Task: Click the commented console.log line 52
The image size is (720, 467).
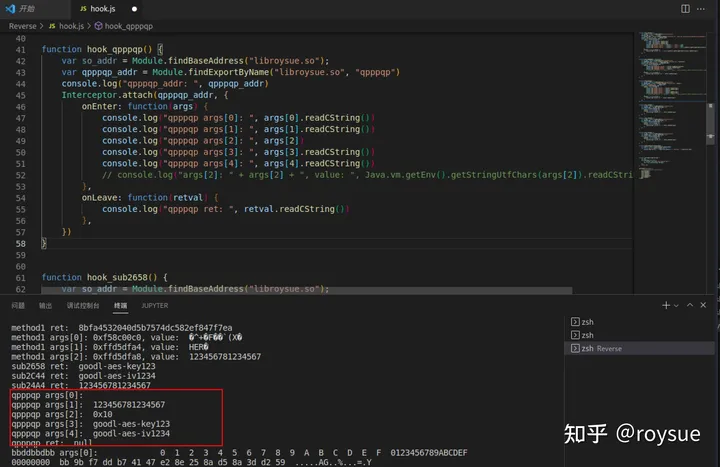Action: pyautogui.click(x=367, y=175)
